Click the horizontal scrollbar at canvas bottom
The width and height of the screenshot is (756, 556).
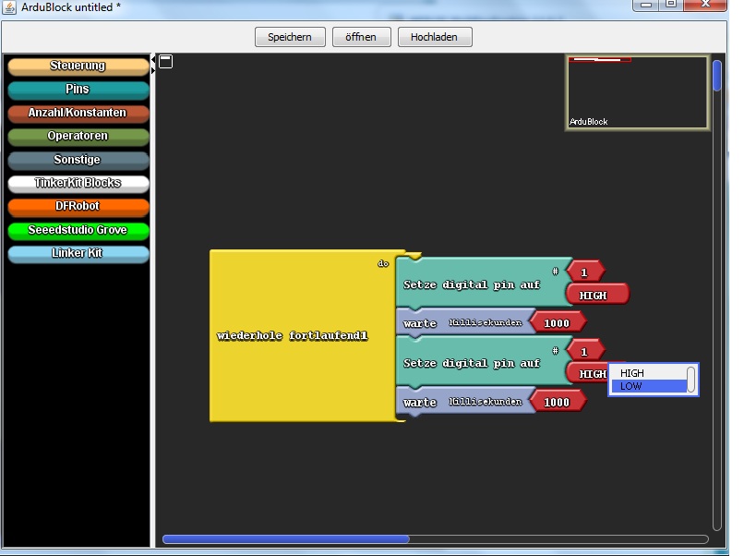[x=286, y=539]
